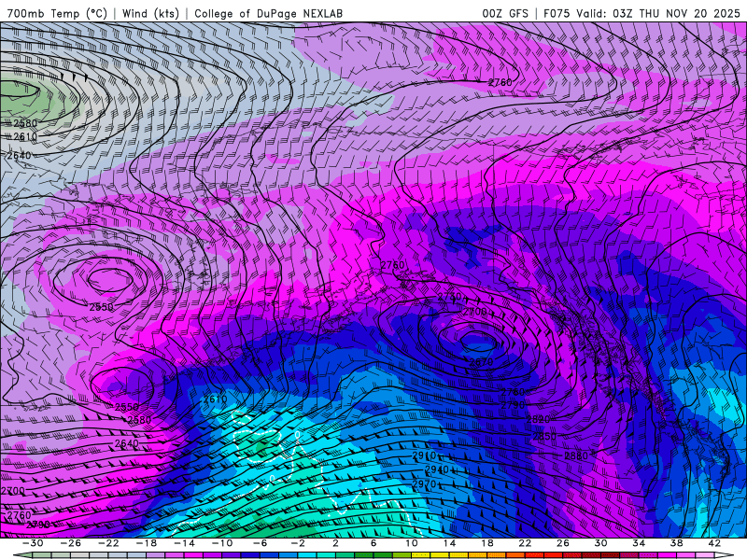The width and height of the screenshot is (747, 560).
Task: Click the 18 value on temperature scale
Action: pyautogui.click(x=486, y=543)
